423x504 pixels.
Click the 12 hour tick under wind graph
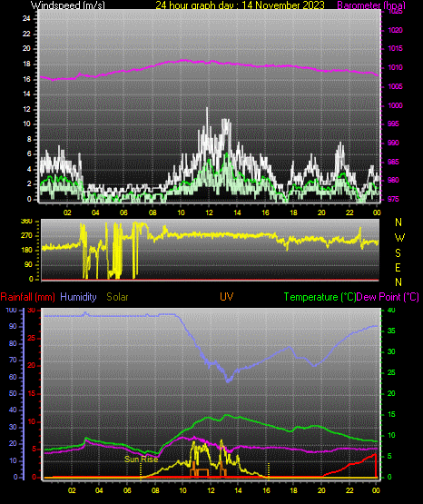[x=209, y=212]
